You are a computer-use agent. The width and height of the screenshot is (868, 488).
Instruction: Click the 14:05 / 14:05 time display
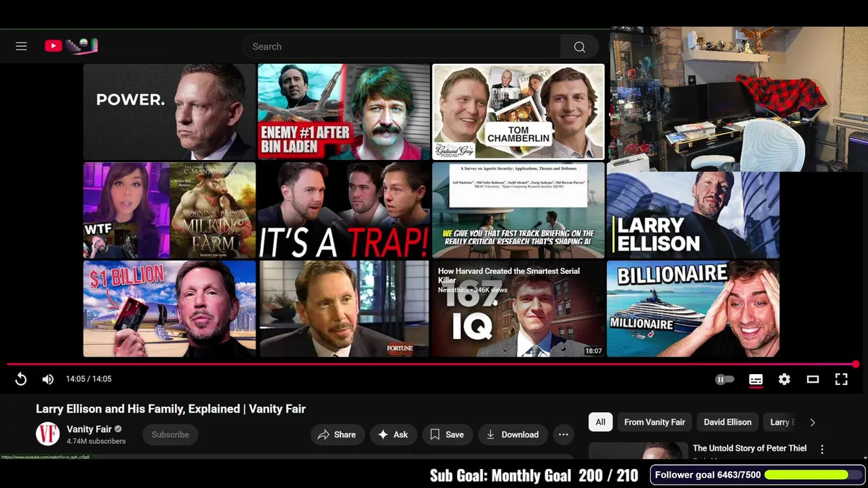[89, 379]
